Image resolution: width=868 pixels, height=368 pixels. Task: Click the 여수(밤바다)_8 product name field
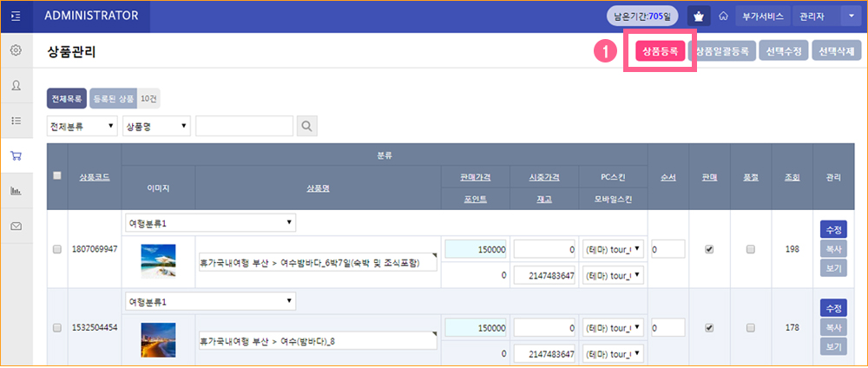click(x=318, y=341)
